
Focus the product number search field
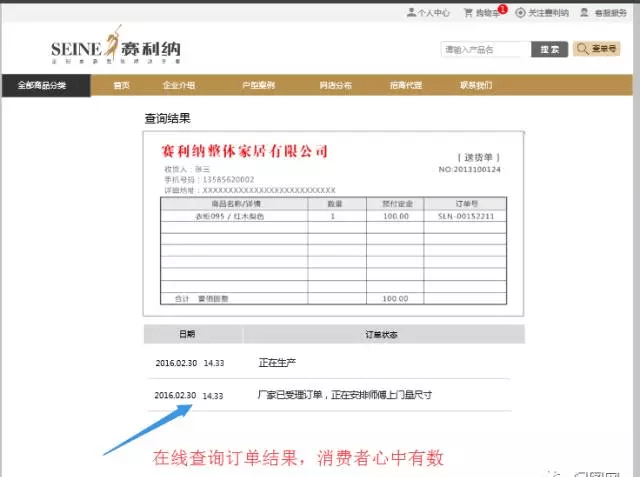486,49
